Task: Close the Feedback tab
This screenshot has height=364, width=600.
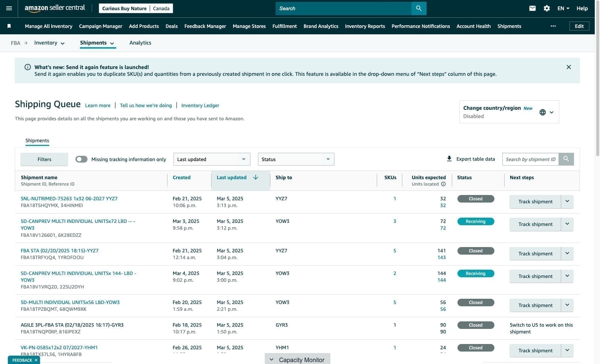Action: coord(36,360)
